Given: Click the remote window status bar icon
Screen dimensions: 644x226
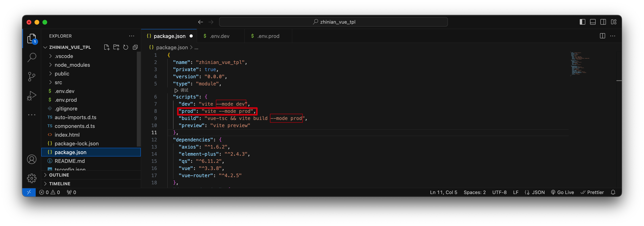Looking at the screenshot, I should coord(29,192).
